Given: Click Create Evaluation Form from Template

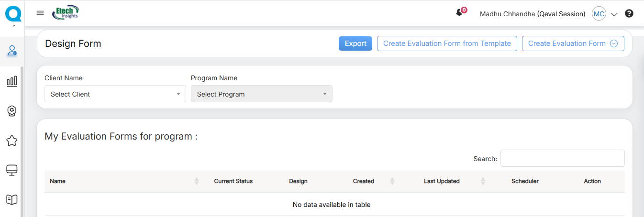Looking at the screenshot, I should click(x=447, y=43).
